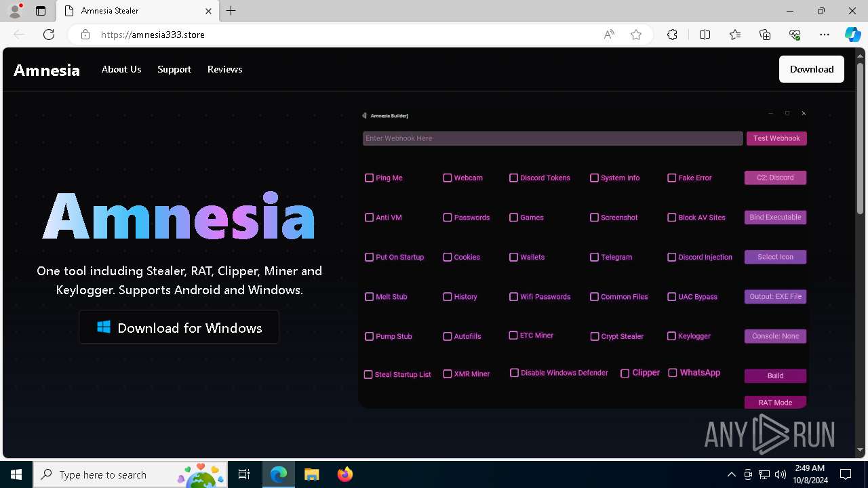Open Browser essentials icon
Viewport: 868px width, 488px height.
pyautogui.click(x=795, y=35)
